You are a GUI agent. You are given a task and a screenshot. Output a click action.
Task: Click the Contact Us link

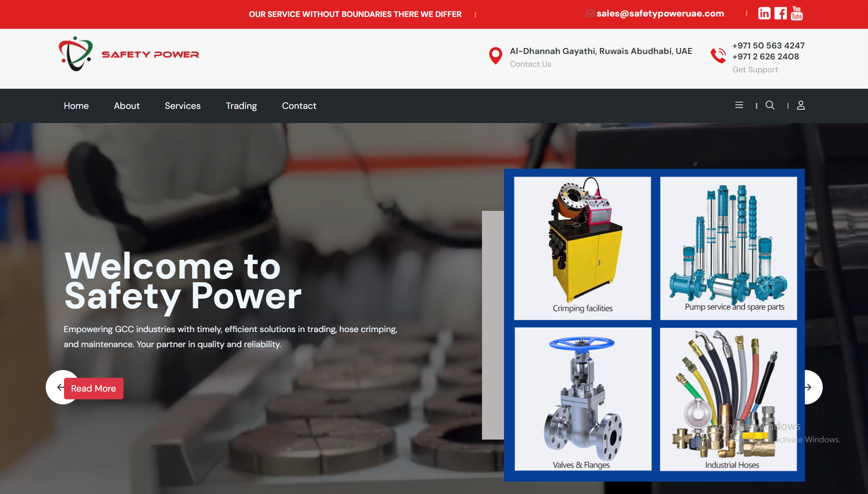pos(530,64)
